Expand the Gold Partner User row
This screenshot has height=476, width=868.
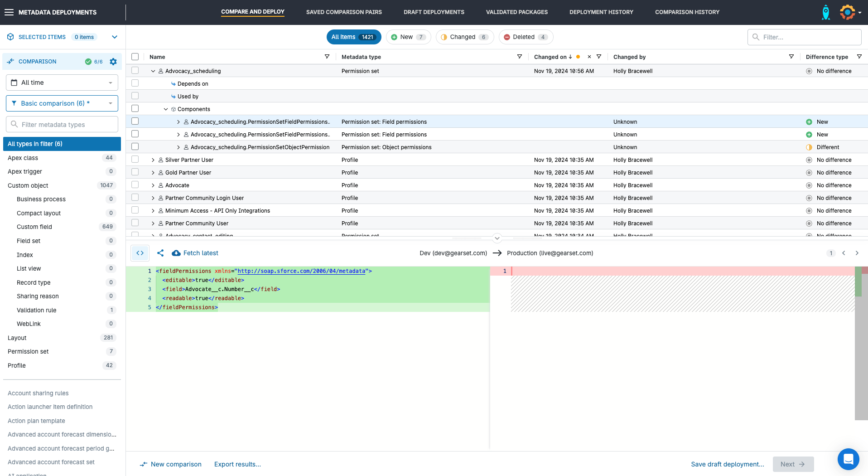tap(153, 173)
